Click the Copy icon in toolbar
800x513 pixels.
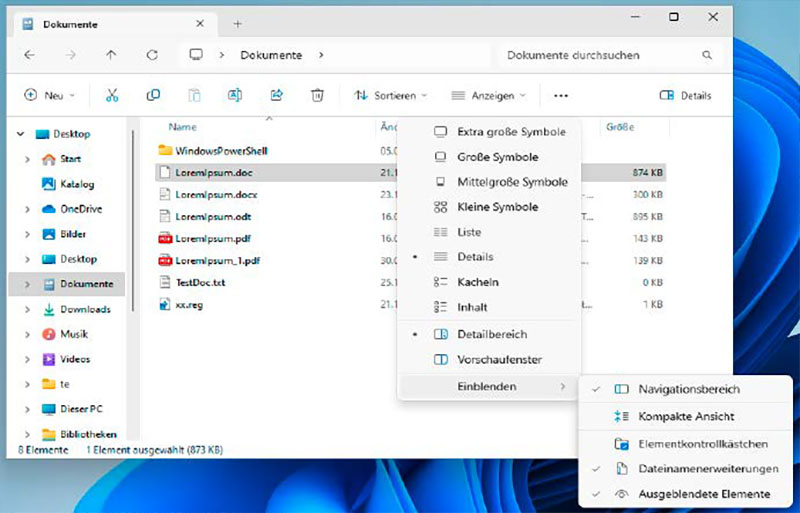point(153,95)
